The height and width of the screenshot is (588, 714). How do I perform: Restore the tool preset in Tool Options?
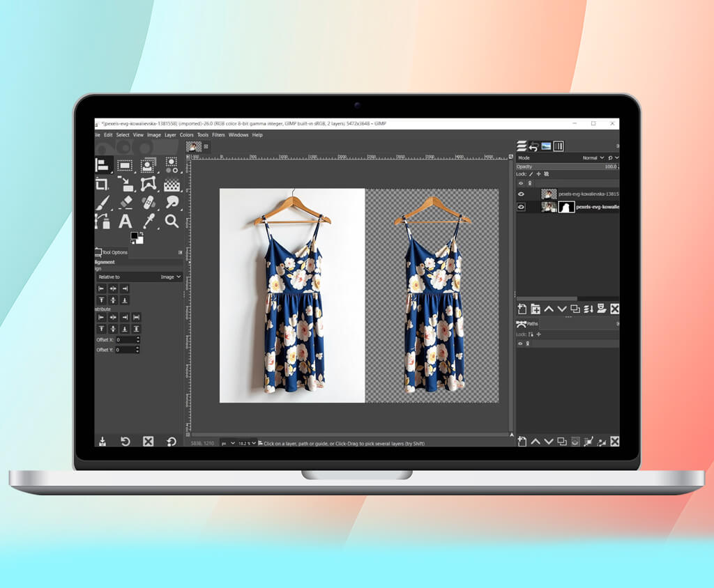pos(126,442)
